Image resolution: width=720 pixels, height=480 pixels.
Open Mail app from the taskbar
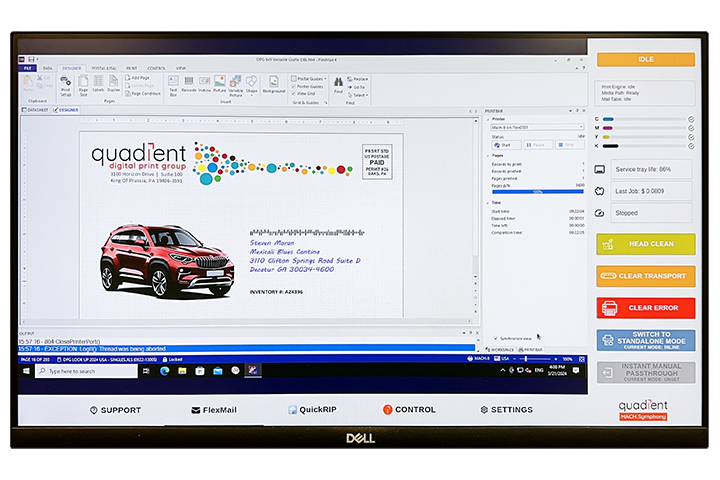coord(218,371)
